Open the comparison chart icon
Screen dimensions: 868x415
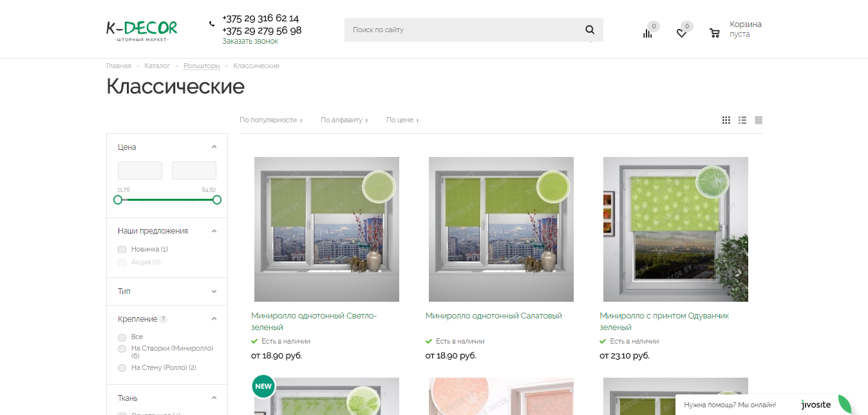click(647, 33)
